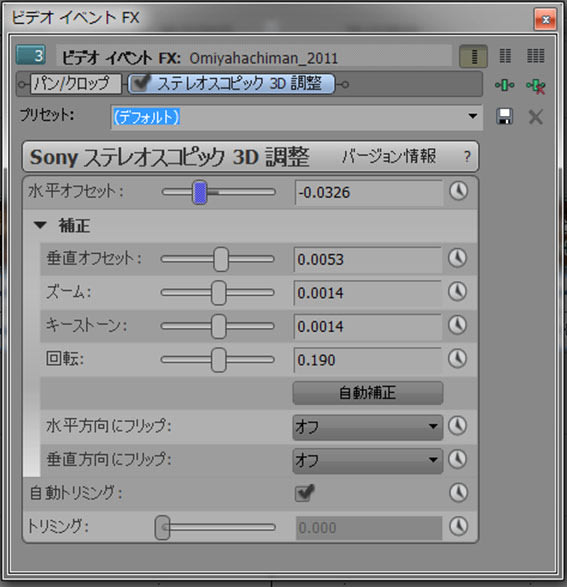Remove selected plug-in with red-X chain icon
567x587 pixels.
tap(536, 86)
